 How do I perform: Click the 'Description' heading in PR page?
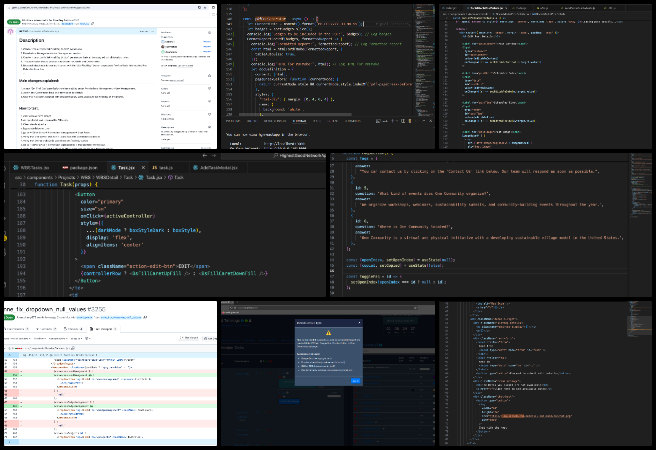click(31, 41)
